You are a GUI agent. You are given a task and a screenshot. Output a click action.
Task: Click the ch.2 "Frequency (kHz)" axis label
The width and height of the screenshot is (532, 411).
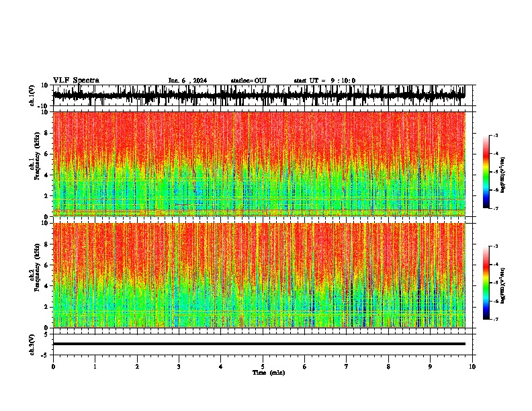37,267
